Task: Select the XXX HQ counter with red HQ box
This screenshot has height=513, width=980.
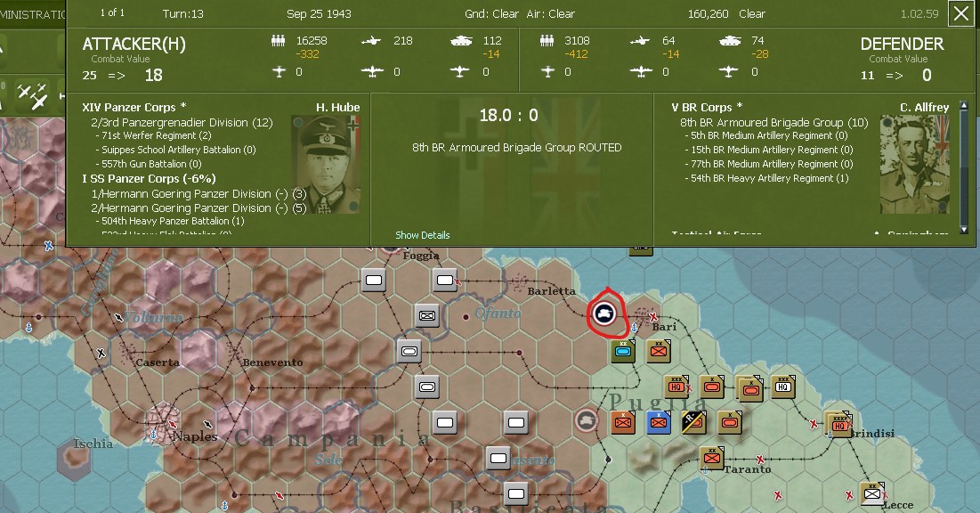Action: (676, 387)
